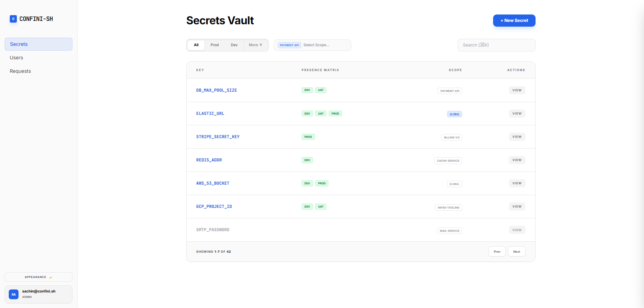The image size is (644, 308).
Task: Expand the More environments dropdown
Action: [255, 45]
